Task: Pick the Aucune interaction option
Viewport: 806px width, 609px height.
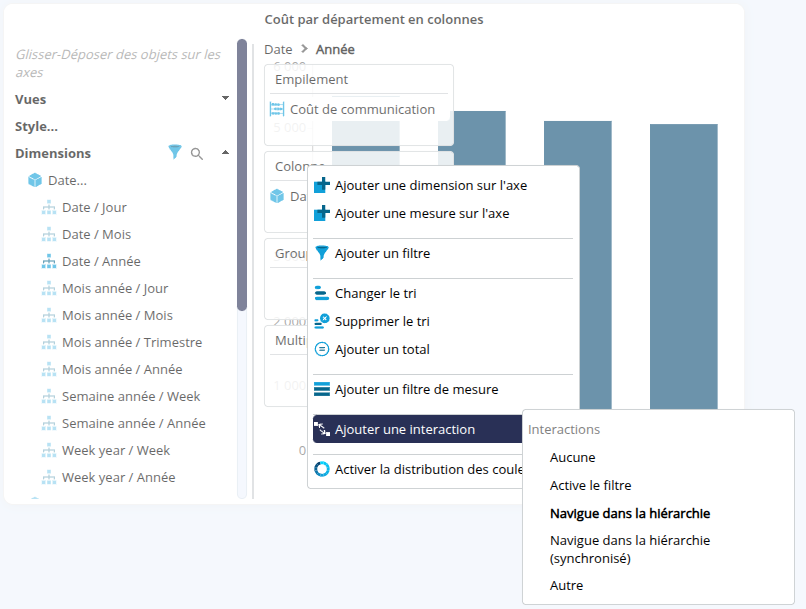Action: pyautogui.click(x=572, y=457)
